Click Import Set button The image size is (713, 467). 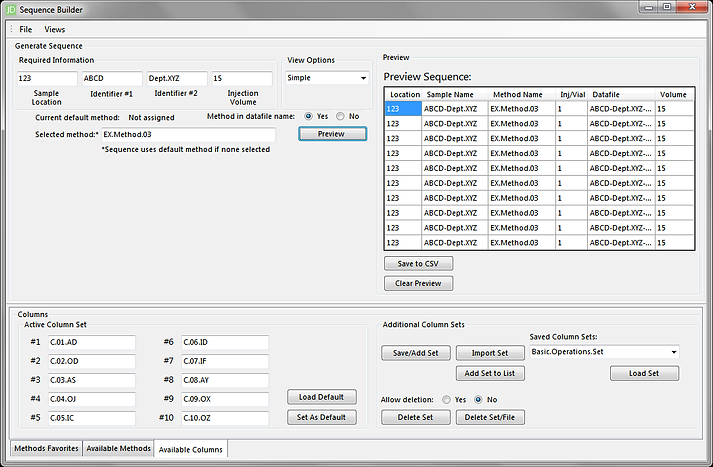[490, 353]
